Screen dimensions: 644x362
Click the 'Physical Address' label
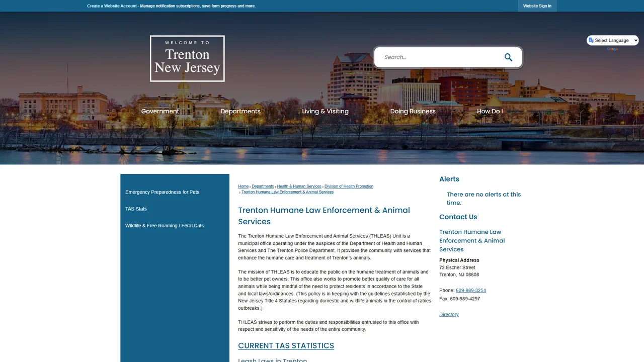click(459, 260)
